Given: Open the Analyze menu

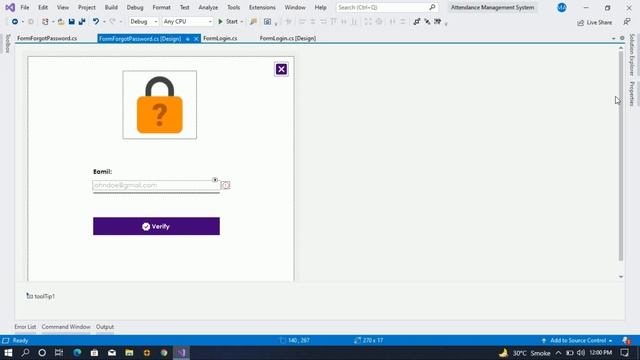Looking at the screenshot, I should pos(208,7).
